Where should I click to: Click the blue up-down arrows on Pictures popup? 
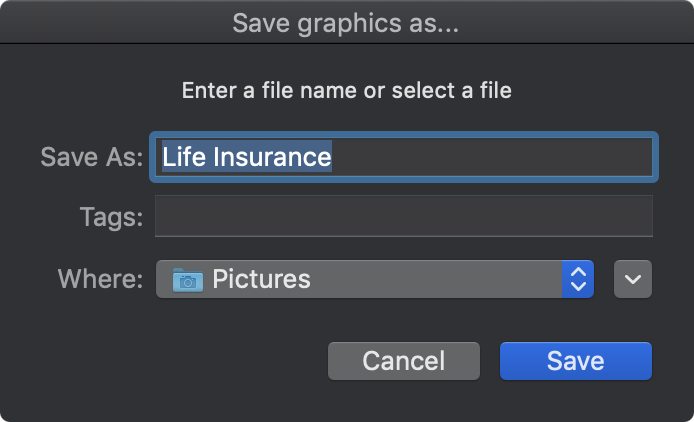click(578, 279)
